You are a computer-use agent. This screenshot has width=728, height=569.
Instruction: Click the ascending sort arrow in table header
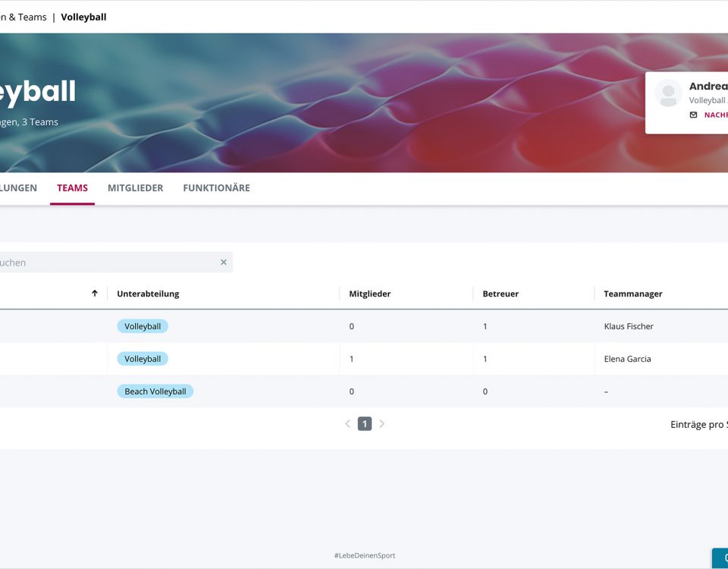coord(95,294)
